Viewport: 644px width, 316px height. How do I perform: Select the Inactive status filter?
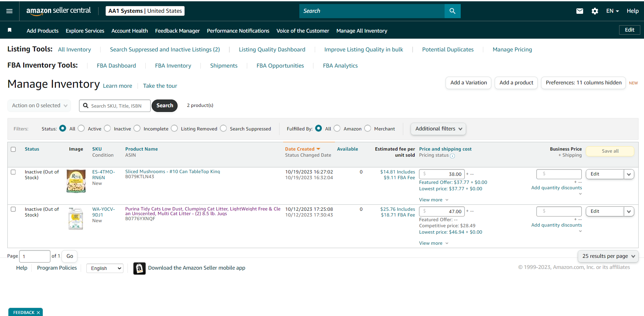pyautogui.click(x=107, y=128)
